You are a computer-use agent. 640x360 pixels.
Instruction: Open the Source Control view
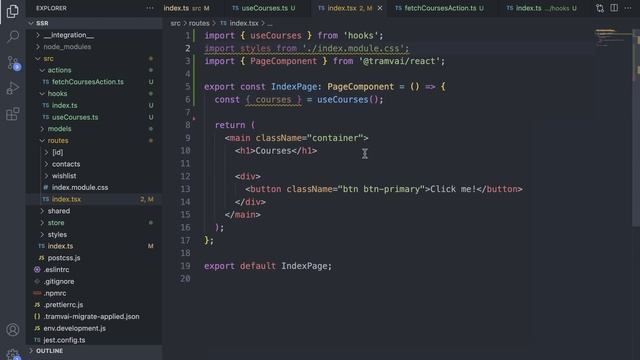[13, 63]
